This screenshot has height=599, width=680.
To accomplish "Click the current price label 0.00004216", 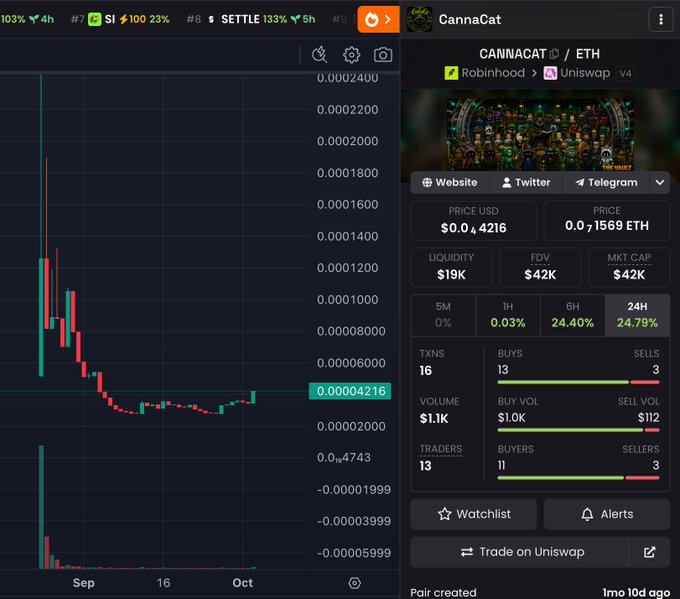I will (x=350, y=391).
